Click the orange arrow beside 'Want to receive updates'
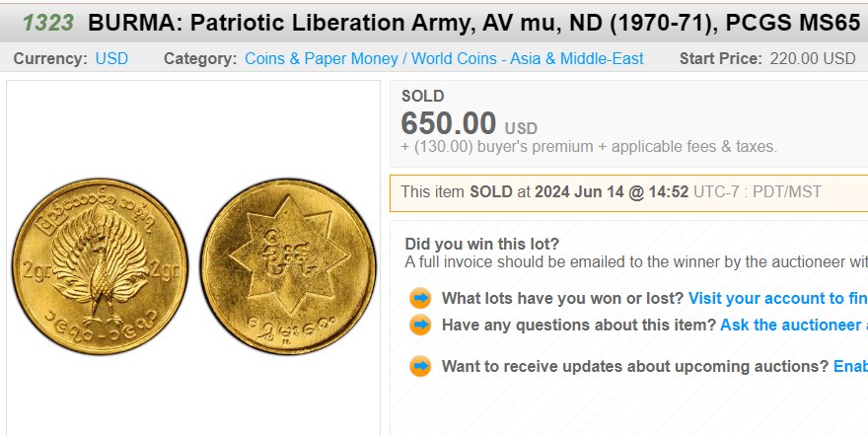The height and width of the screenshot is (436, 868). [420, 366]
